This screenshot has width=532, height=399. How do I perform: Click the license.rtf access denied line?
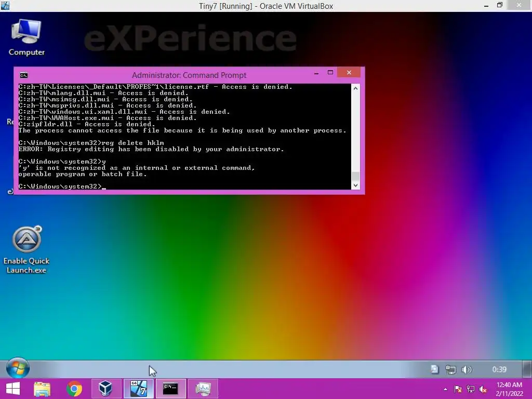155,87
